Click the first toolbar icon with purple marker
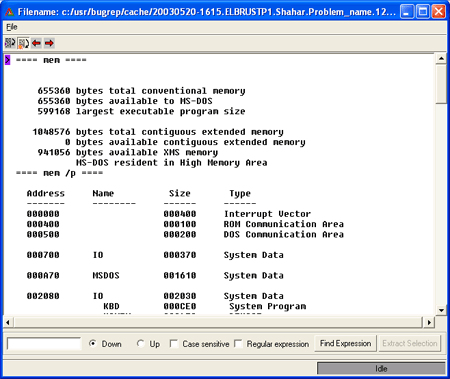The width and height of the screenshot is (450, 379). (10, 43)
